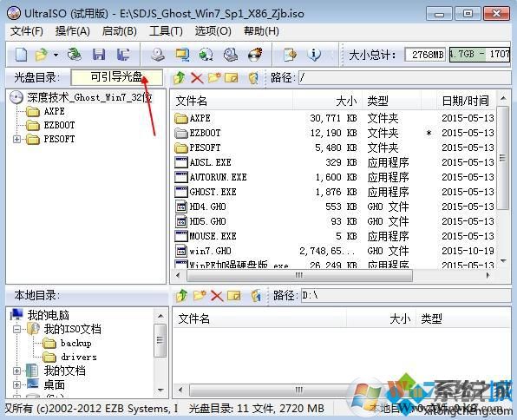Sort disc files by 文件名 column
This screenshot has height=420, width=517.
tap(232, 101)
